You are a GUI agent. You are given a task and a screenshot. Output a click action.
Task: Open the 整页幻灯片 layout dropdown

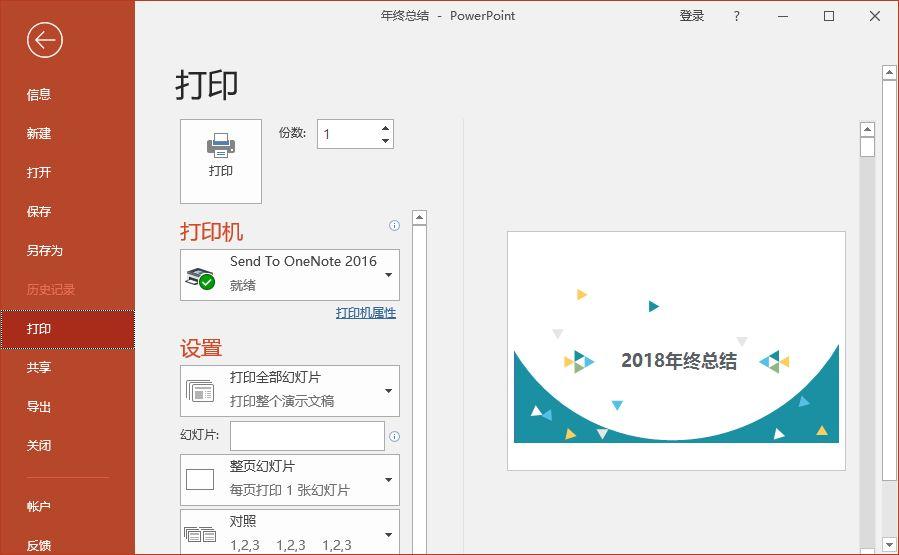pyautogui.click(x=290, y=480)
